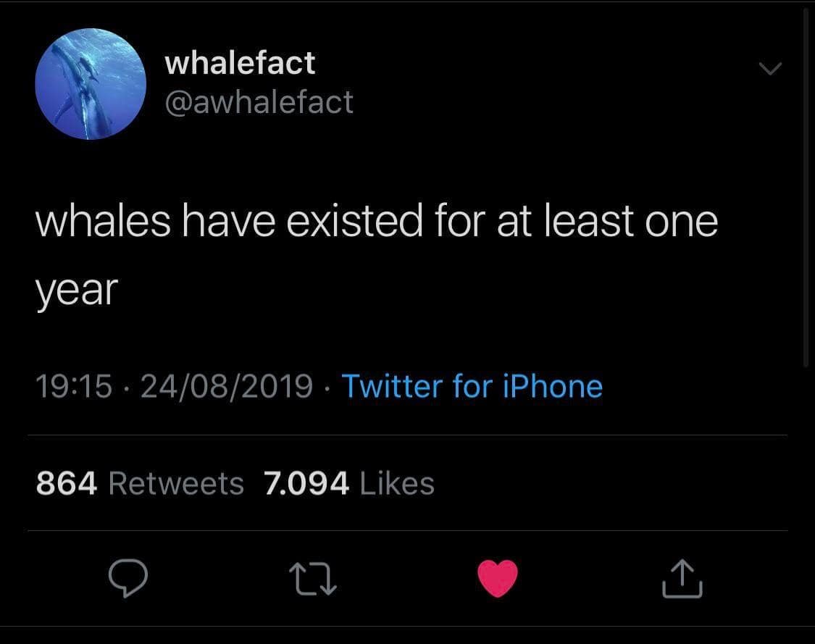This screenshot has height=644, width=815.
Task: Click the number 864 retweet count
Action: [x=67, y=483]
